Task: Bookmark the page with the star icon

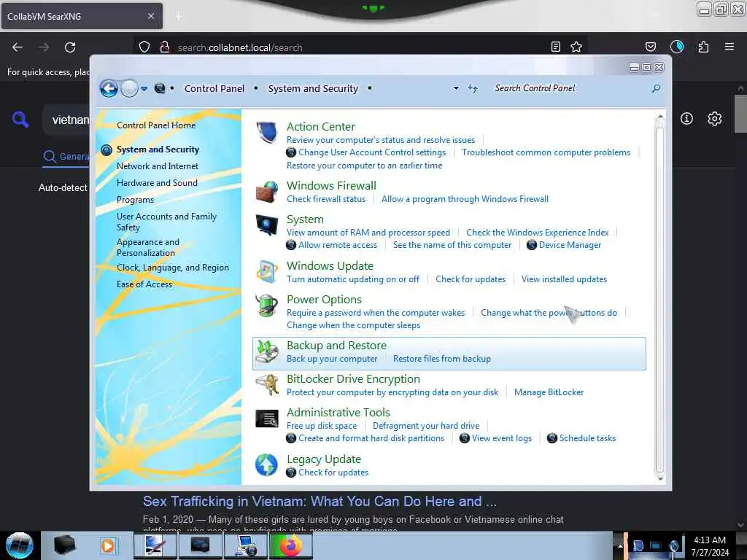Action: (576, 47)
